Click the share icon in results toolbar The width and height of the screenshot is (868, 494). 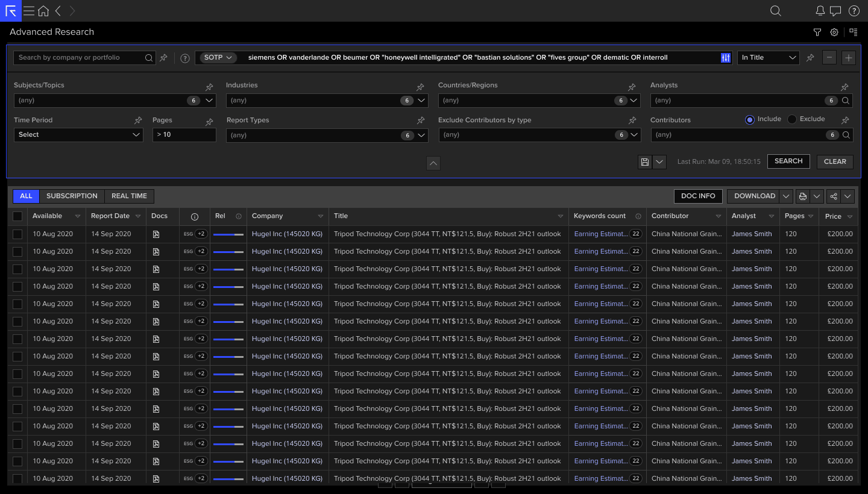[833, 196]
